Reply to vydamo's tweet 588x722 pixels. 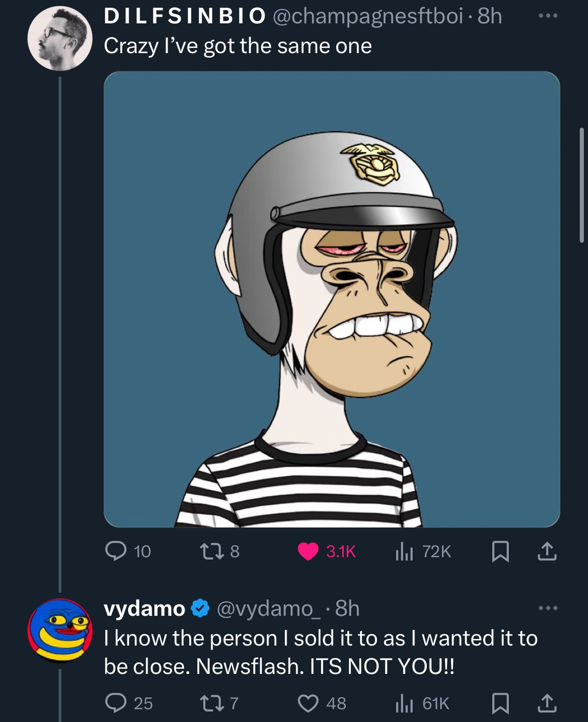(116, 703)
